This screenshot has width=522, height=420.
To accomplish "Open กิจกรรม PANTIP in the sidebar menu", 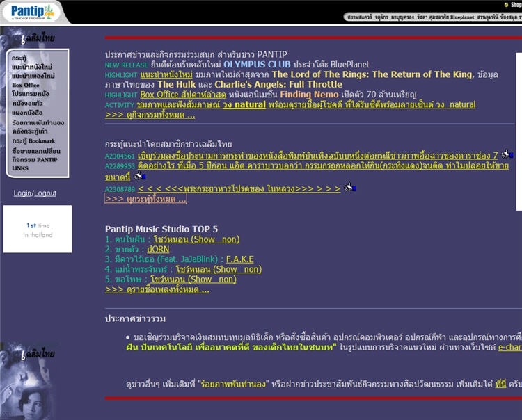I will pos(35,160).
